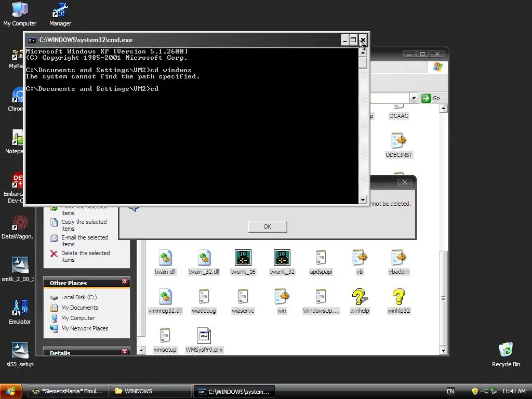
Task: Click the cmd scrollbar down arrow
Action: pyautogui.click(x=363, y=200)
